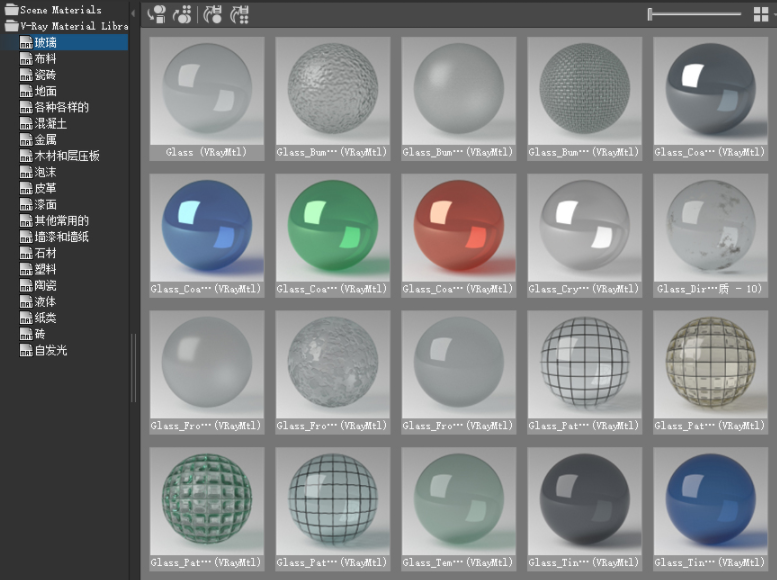Pick the bumpy hammered Glass_Bum material thumbnail
This screenshot has height=580, width=777.
point(333,98)
